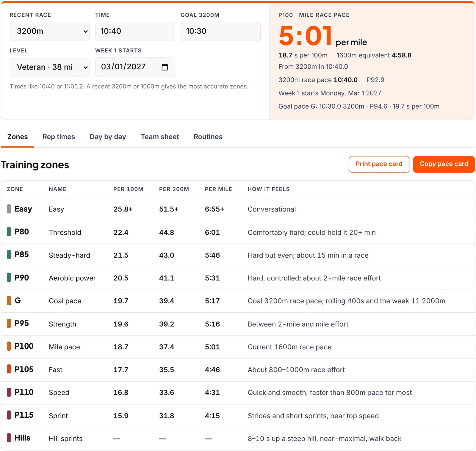Click the Easy per 100m value 25.8+
The height and width of the screenshot is (451, 476).
[123, 209]
